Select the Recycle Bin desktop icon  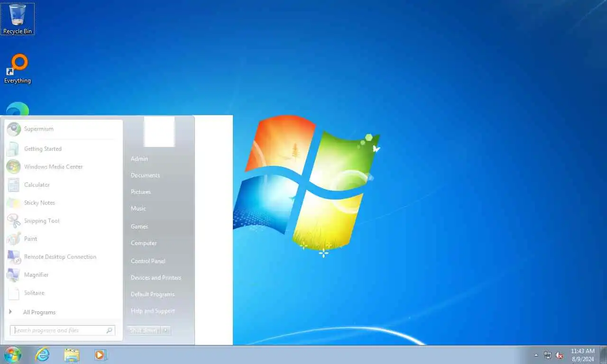tap(18, 19)
